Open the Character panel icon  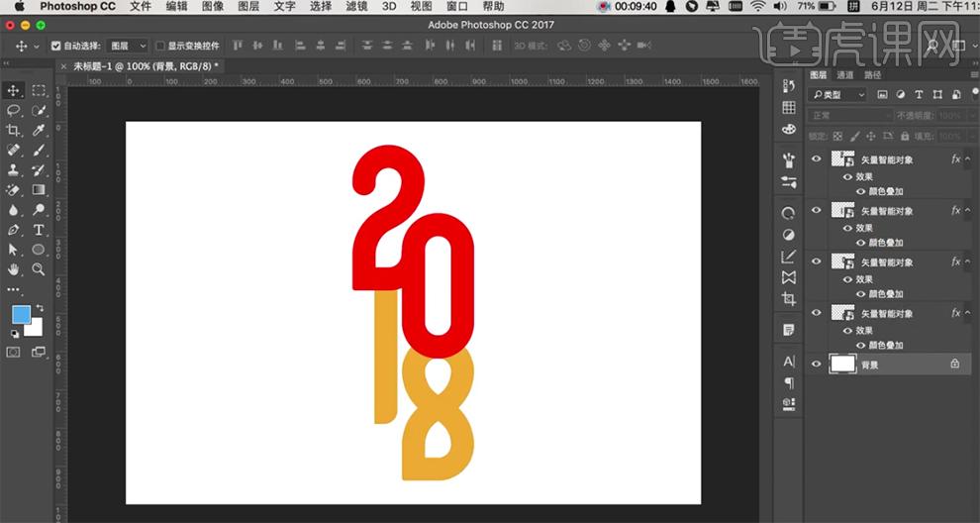pyautogui.click(x=789, y=362)
